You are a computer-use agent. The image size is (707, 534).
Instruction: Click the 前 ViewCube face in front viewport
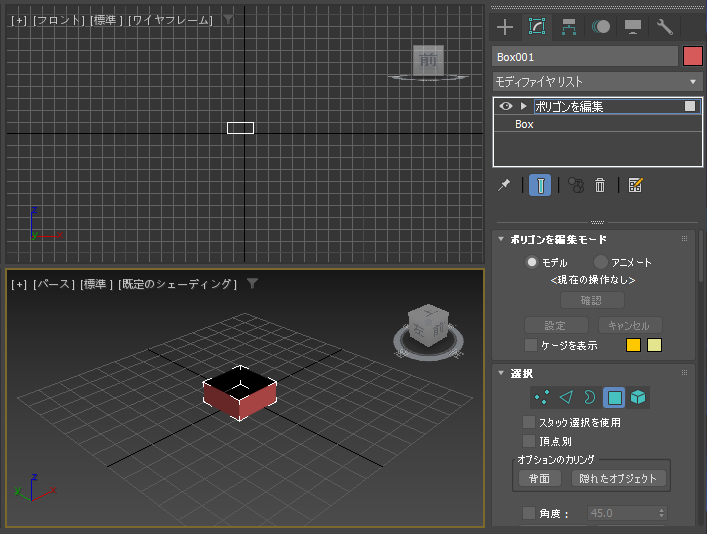[428, 60]
